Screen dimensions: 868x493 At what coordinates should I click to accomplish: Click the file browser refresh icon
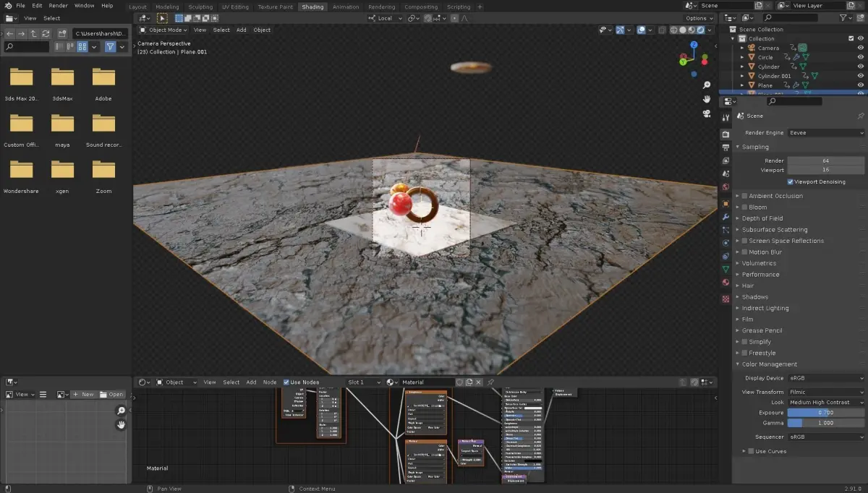click(46, 34)
